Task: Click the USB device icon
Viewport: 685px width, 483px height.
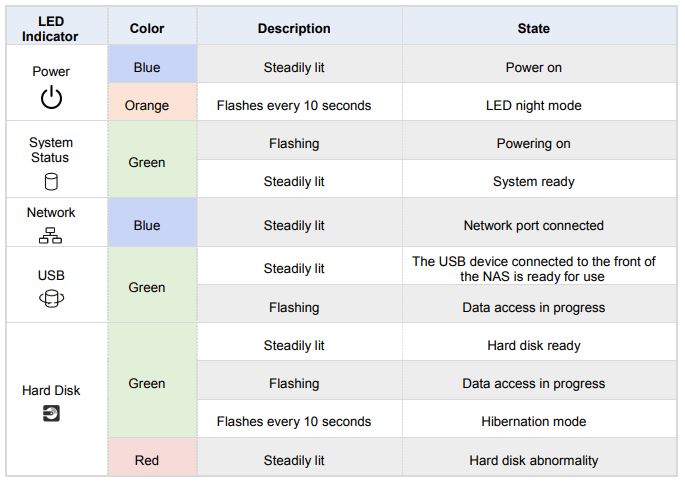Action: point(51,299)
